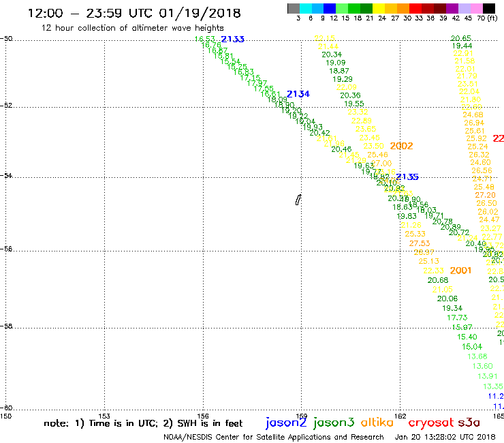
Task: Click the wave height value 24.68
Action: (x=473, y=115)
